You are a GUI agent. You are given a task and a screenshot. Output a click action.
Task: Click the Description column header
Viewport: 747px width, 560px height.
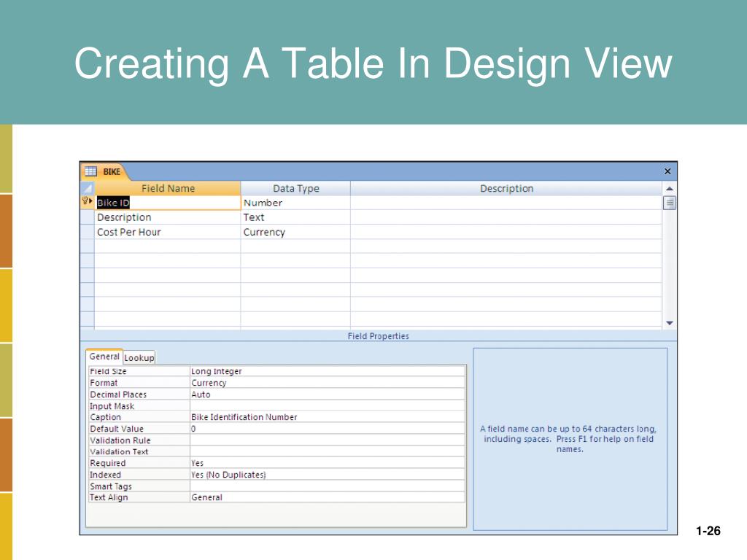[506, 188]
